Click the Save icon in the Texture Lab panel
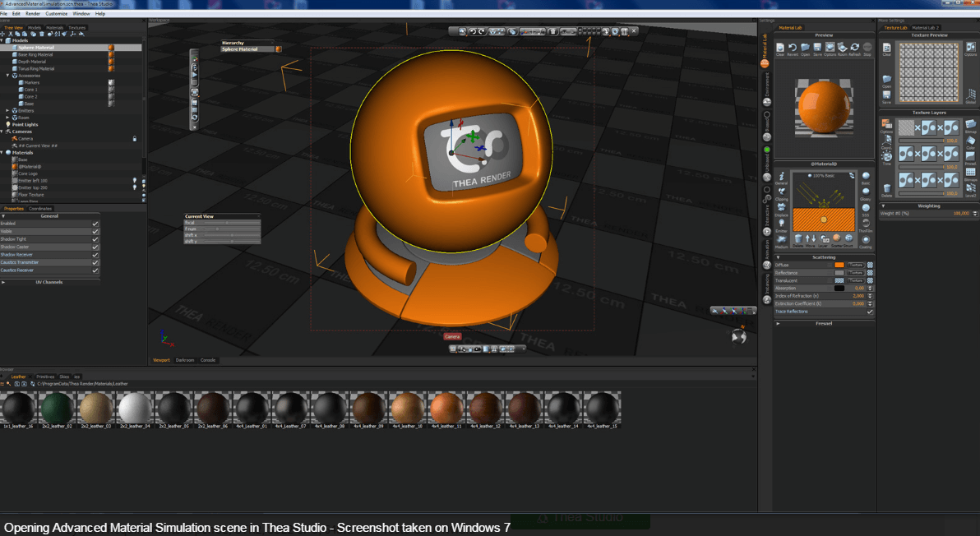 (x=886, y=96)
